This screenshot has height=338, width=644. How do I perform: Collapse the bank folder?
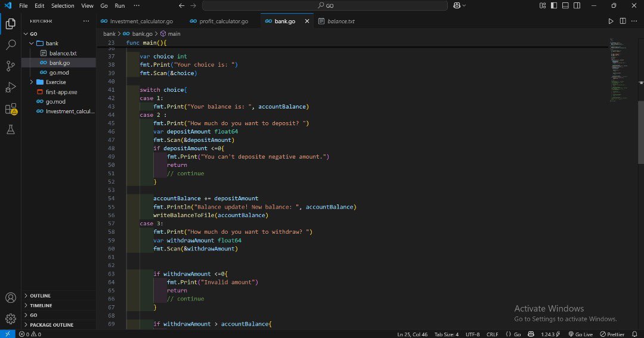[x=32, y=43]
